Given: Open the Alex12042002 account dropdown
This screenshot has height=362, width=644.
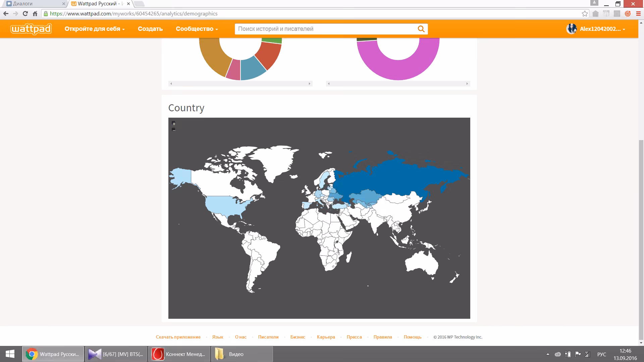Looking at the screenshot, I should [602, 29].
